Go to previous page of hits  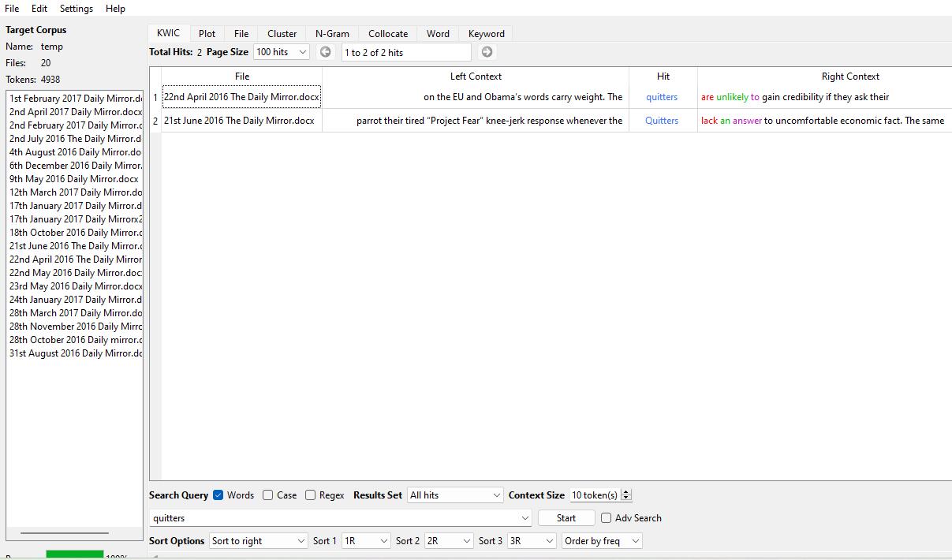[x=326, y=52]
